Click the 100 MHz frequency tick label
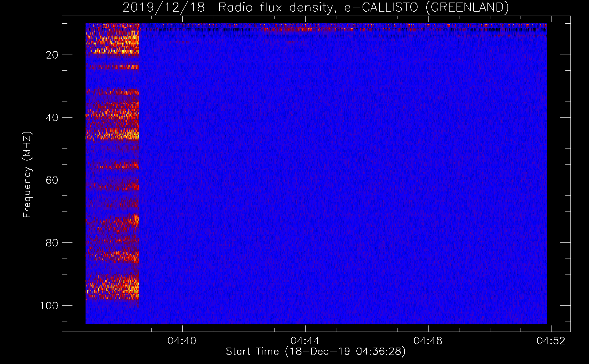Screen dimensions: 589x364 coord(49,305)
